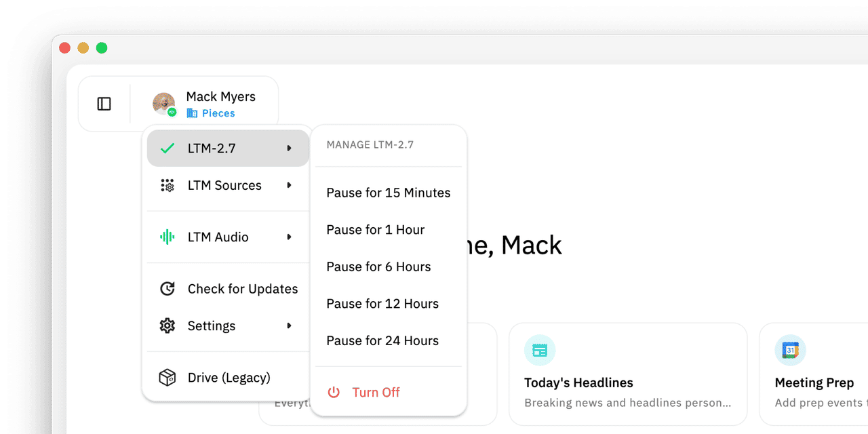Click the Drive (Legacy) box icon
The image size is (868, 434).
tap(167, 378)
